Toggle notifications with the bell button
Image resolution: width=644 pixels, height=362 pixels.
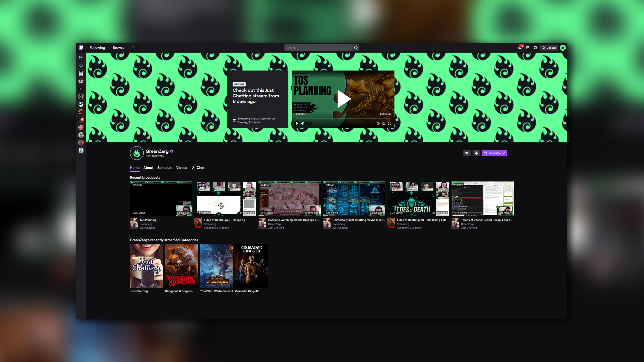[476, 153]
